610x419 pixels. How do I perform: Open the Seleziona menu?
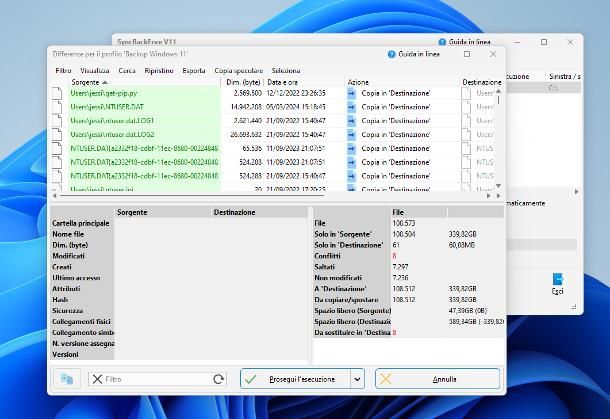tap(286, 71)
